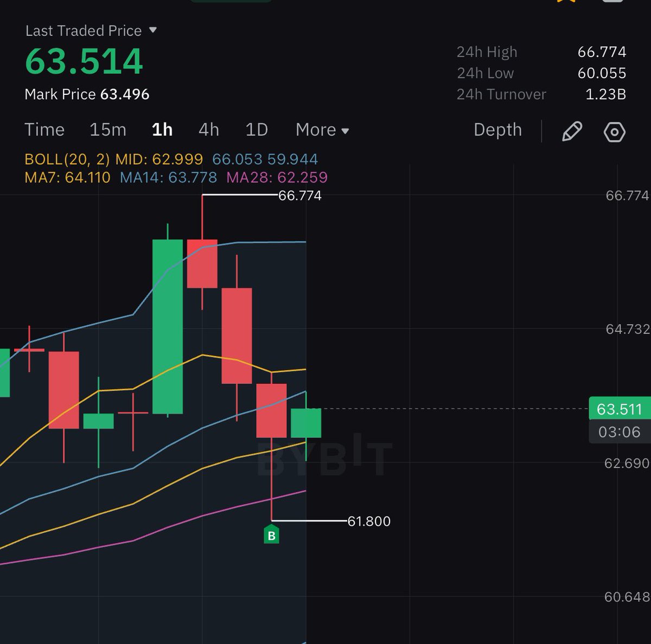Switch to the 4h timeframe
Viewport: 651px width, 644px height.
(x=209, y=130)
